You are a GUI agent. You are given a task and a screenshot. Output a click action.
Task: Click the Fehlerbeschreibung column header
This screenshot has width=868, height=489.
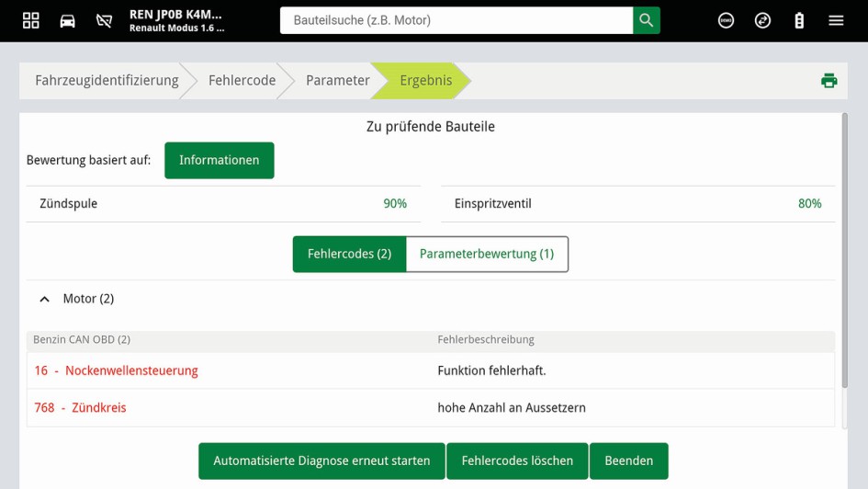486,339
